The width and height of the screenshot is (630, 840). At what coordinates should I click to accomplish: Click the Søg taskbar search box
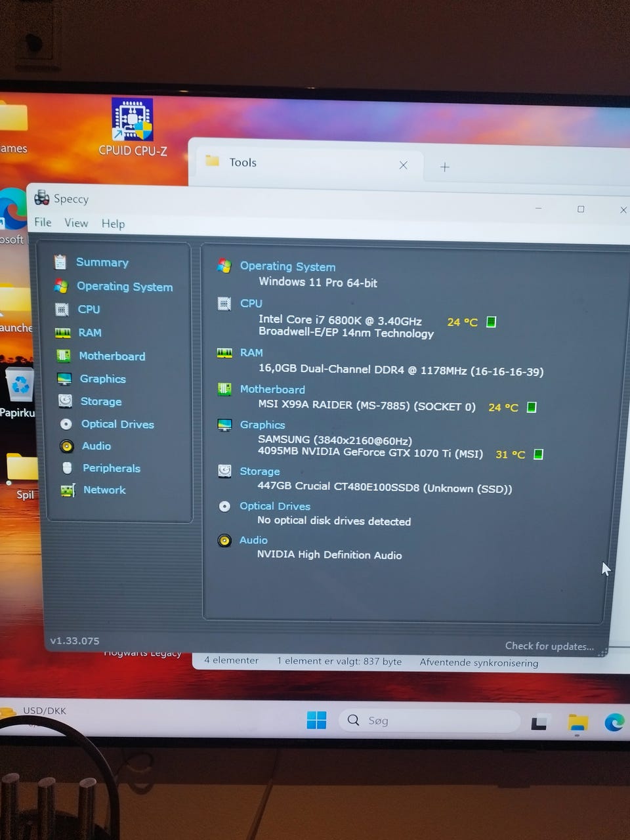coord(429,721)
